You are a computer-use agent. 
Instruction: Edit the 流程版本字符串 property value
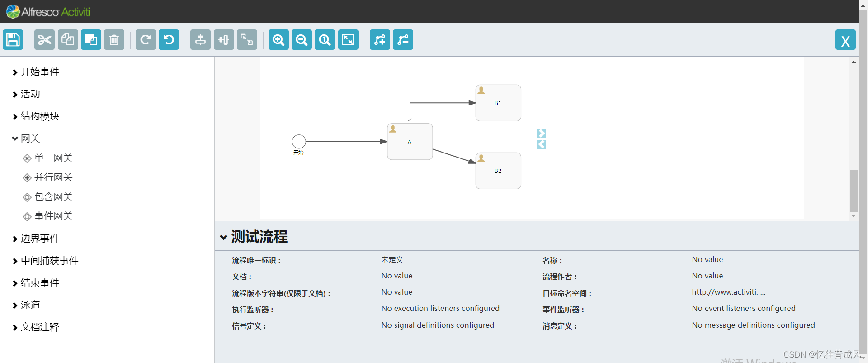coord(397,292)
